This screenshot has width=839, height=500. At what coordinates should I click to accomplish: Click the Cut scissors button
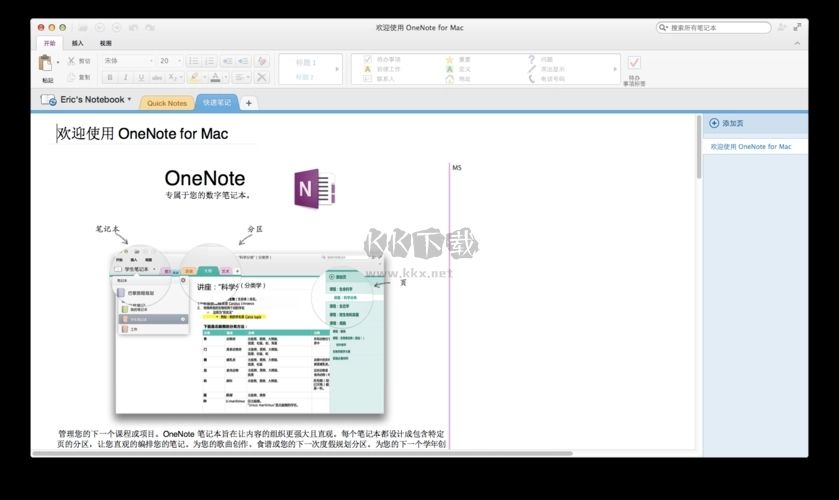[x=78, y=61]
